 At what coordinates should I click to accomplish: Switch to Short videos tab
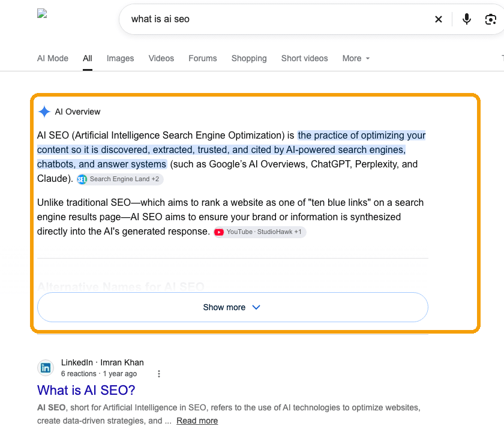pos(304,59)
